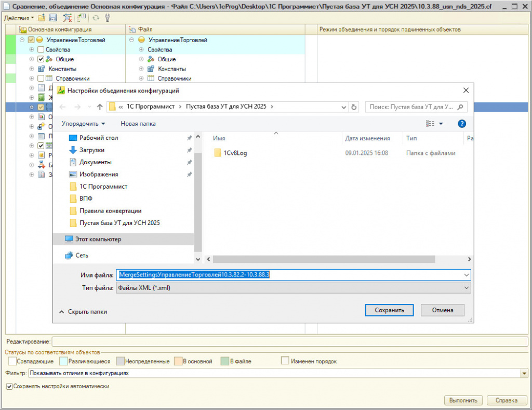This screenshot has height=410, width=532.
Task: Expand Справочники node in the Файл column
Action: [141, 78]
